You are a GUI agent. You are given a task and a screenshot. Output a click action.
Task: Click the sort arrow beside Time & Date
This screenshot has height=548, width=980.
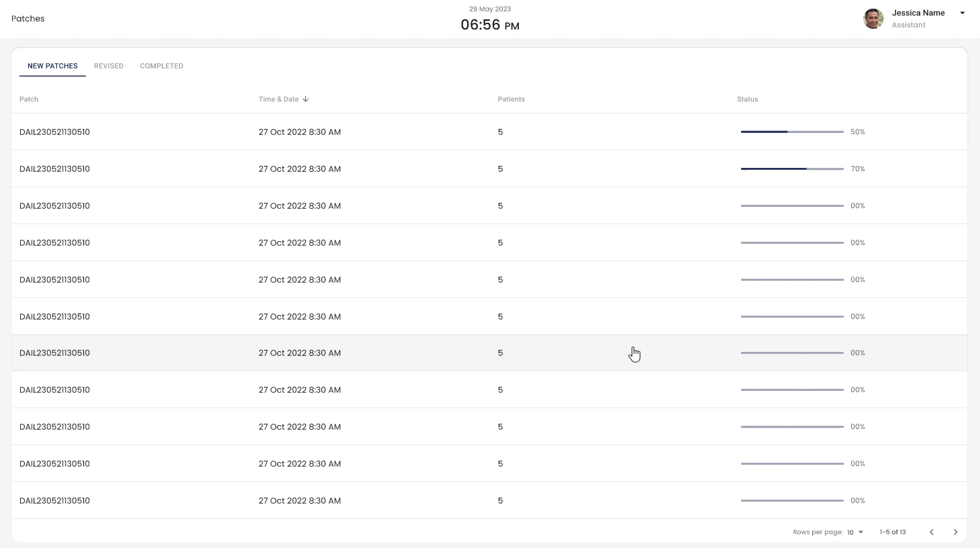pos(306,99)
